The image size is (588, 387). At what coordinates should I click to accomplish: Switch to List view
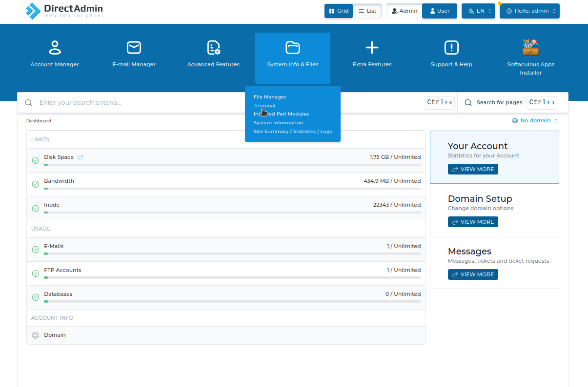coord(367,11)
